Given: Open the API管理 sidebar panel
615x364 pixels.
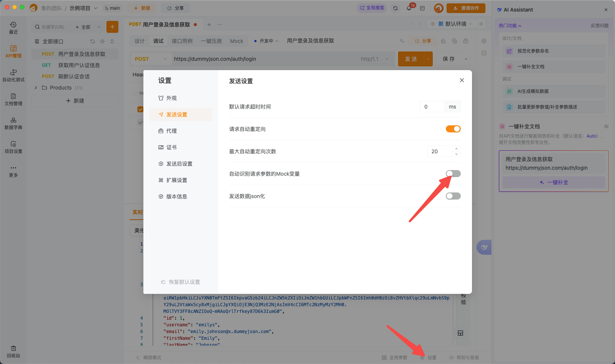Looking at the screenshot, I should pos(13,51).
